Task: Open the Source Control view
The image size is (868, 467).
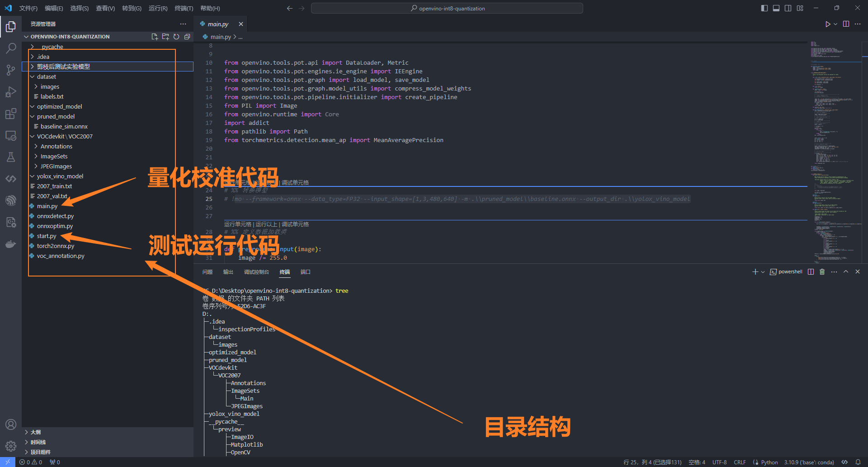Action: pyautogui.click(x=11, y=70)
